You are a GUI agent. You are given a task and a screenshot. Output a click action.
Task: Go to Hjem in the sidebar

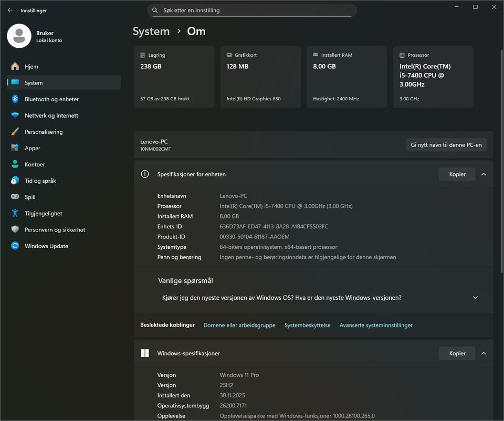pyautogui.click(x=31, y=67)
